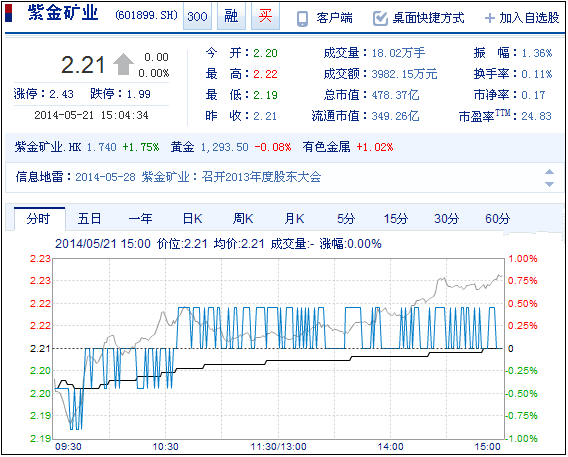Click 振幅 value 1.36%
Screen dimensions: 568x457
(537, 53)
